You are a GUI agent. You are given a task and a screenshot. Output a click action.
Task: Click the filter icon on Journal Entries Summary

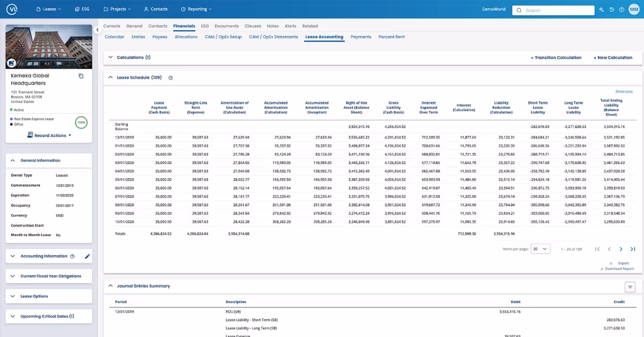click(630, 287)
